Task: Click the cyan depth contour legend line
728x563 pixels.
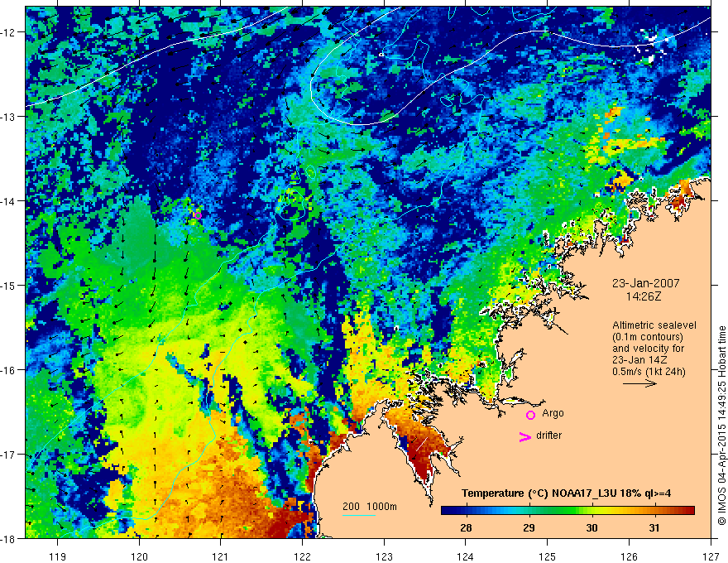Action: coord(358,515)
